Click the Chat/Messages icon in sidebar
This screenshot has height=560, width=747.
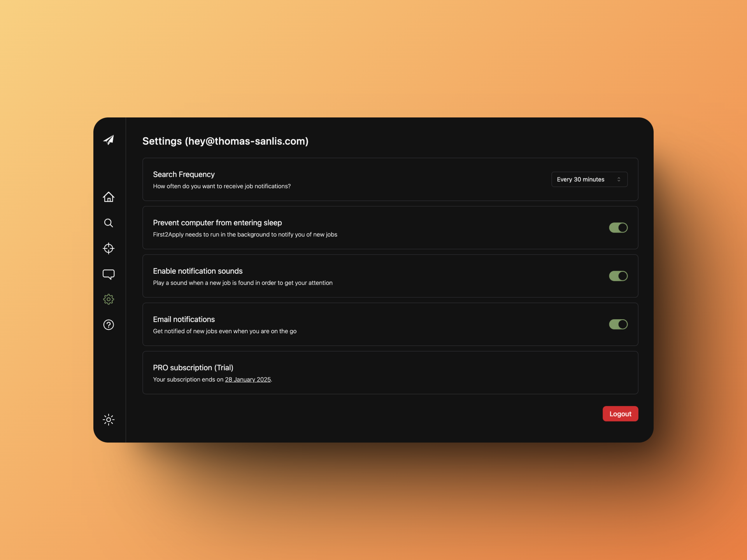pyautogui.click(x=108, y=273)
